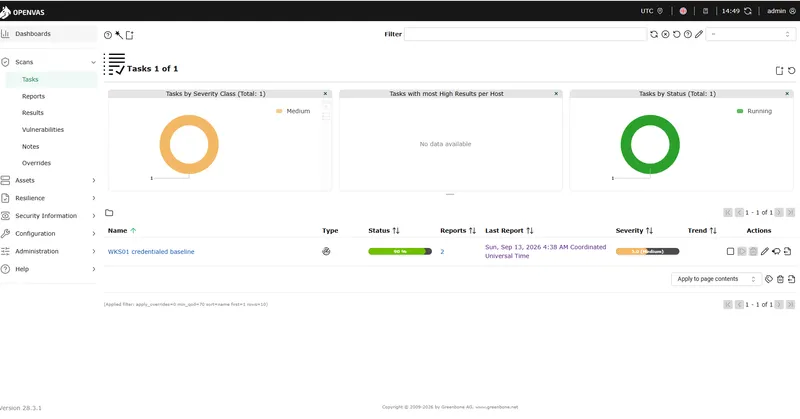
Task: Export page contents icon below table
Action: (x=791, y=279)
